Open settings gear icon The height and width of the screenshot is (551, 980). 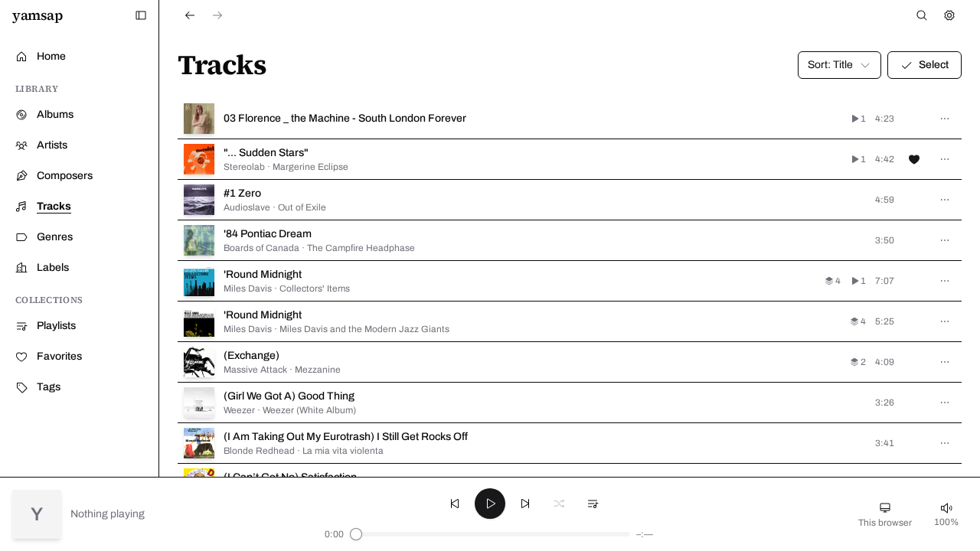949,15
